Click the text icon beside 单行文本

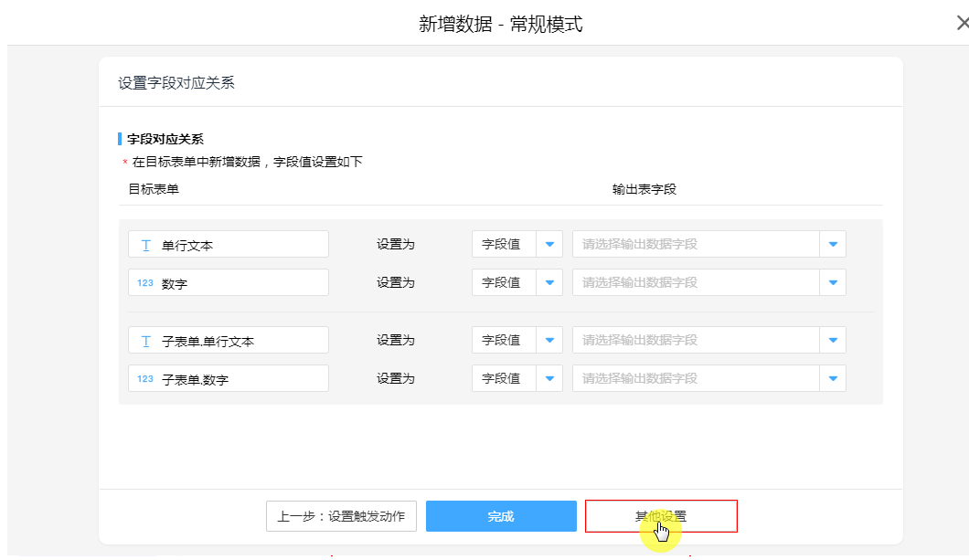click(145, 245)
